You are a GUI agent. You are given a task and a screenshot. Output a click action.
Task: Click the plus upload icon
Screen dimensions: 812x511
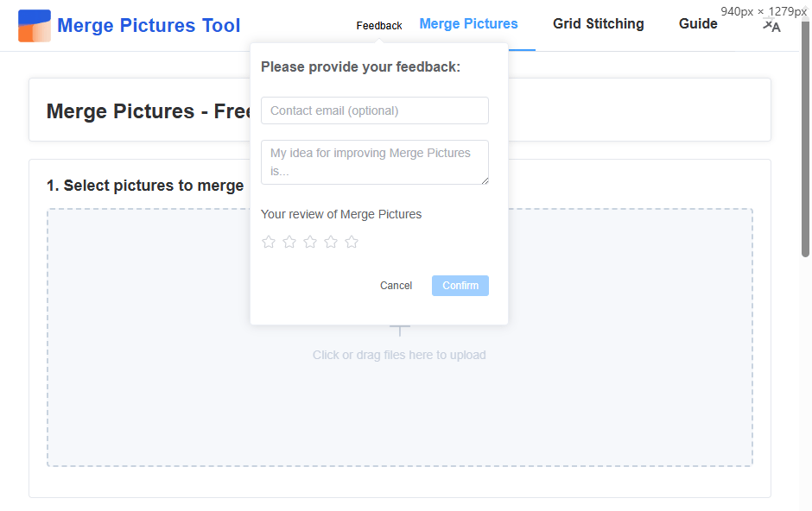pos(400,331)
